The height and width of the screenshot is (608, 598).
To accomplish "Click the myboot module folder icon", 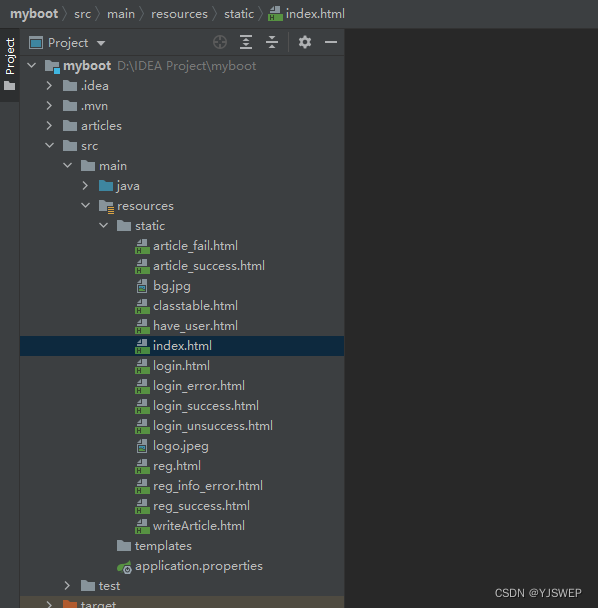I will pos(52,67).
